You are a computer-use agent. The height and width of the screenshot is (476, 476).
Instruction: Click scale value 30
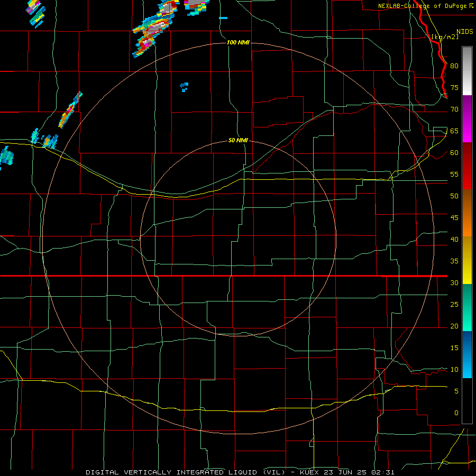click(454, 282)
